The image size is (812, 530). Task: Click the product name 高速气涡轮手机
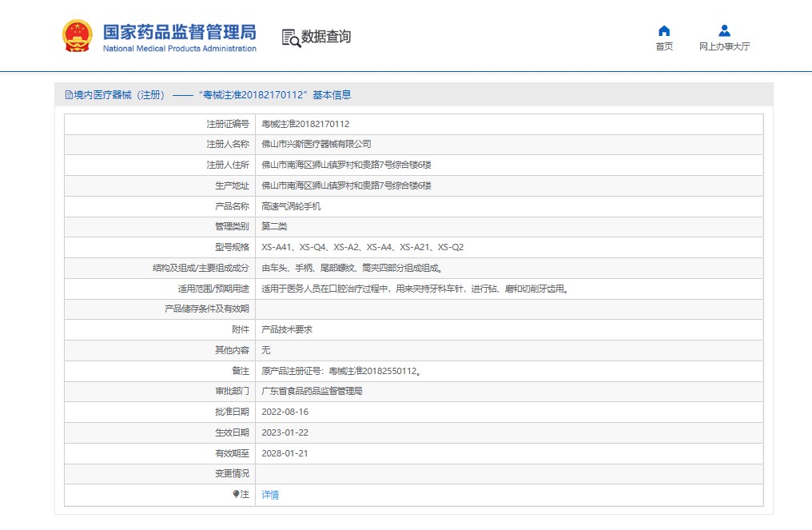[292, 205]
